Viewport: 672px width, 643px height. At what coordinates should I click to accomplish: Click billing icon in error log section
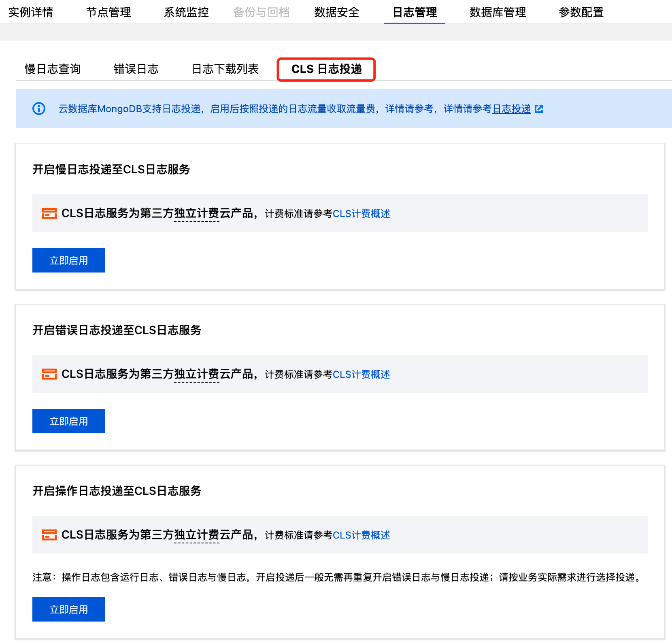(49, 374)
